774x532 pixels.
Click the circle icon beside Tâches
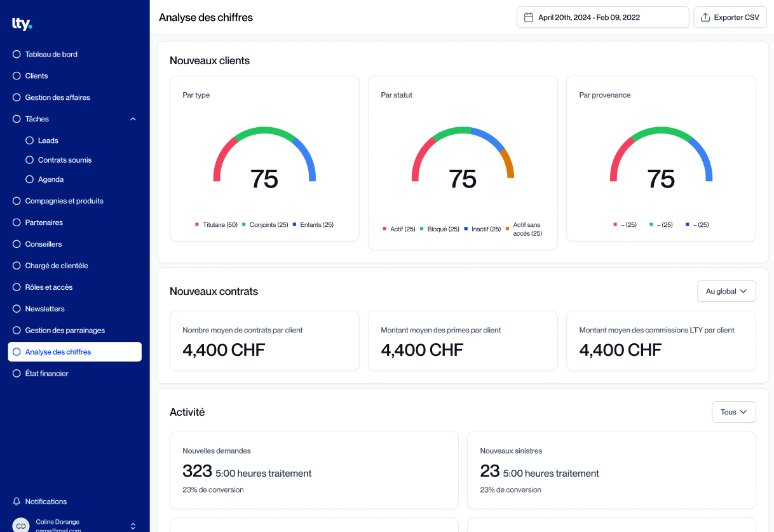(17, 119)
